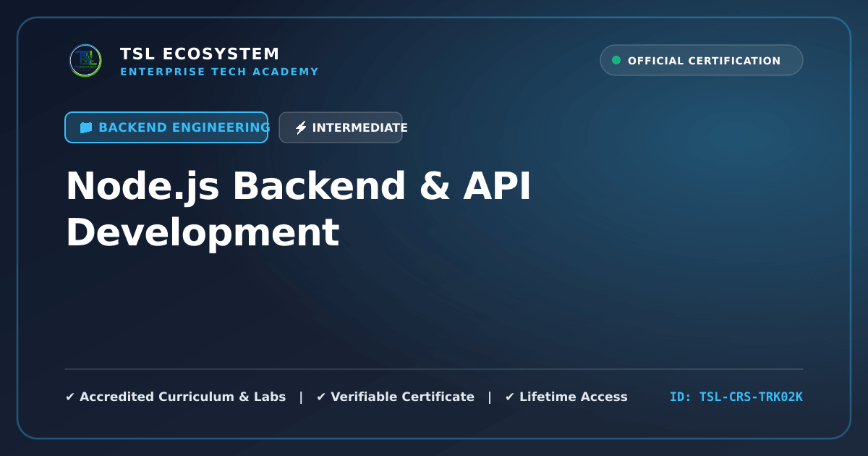Image resolution: width=868 pixels, height=456 pixels.
Task: Click the Lifetime Access text
Action: click(574, 397)
